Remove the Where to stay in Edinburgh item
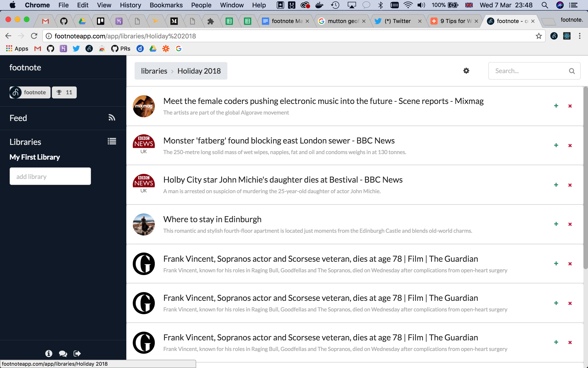The image size is (588, 368). [570, 224]
